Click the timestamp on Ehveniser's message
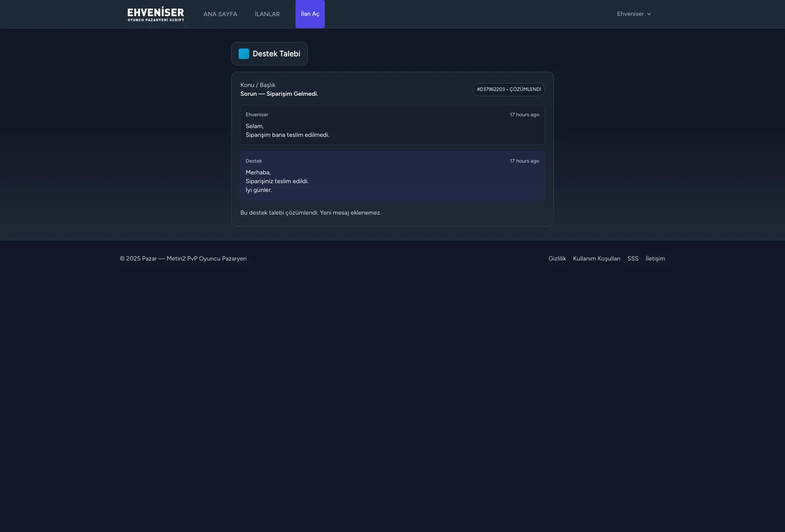 coord(524,115)
